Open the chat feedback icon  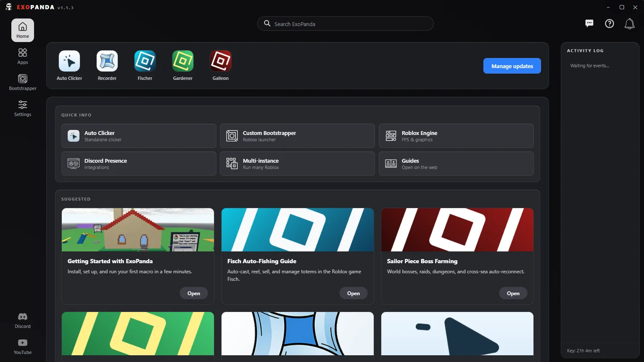tap(589, 24)
